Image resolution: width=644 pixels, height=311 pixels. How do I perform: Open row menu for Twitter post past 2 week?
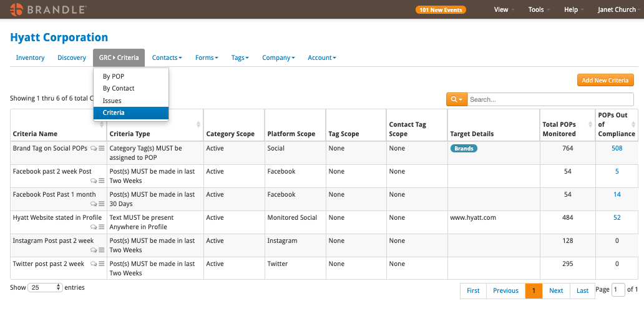point(102,264)
